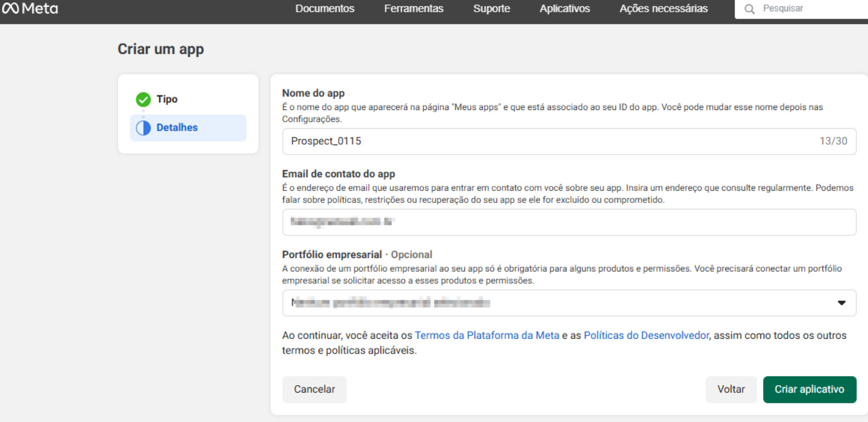Go to the Suporte menu item
Screen dimensions: 868x422
tap(491, 9)
